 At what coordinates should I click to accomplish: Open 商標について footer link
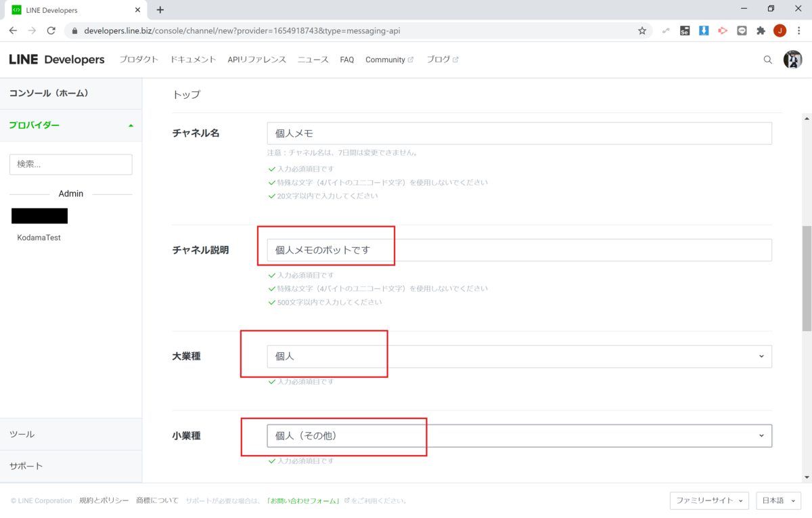[157, 500]
